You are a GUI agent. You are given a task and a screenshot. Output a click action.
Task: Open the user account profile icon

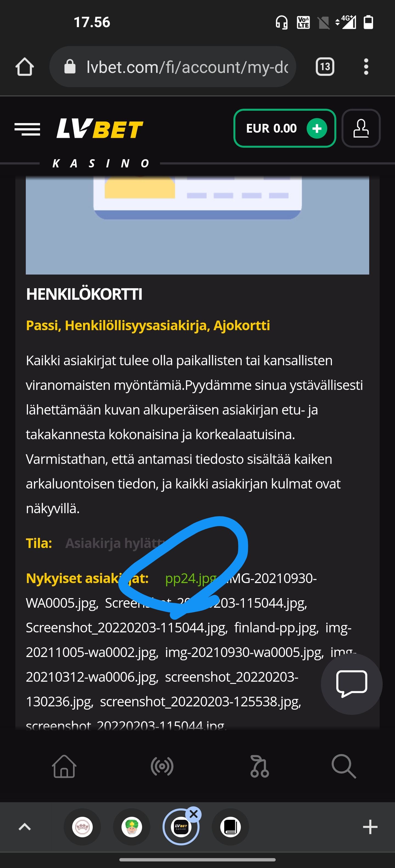pos(361,129)
